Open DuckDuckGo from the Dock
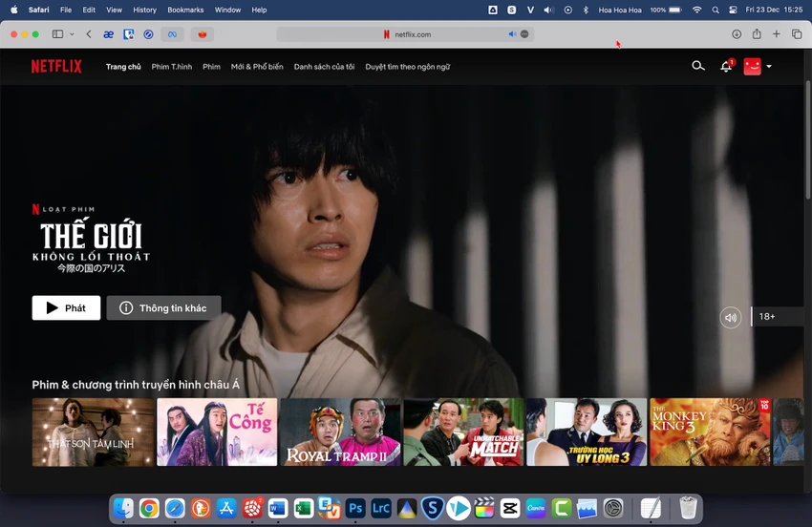 pyautogui.click(x=201, y=509)
